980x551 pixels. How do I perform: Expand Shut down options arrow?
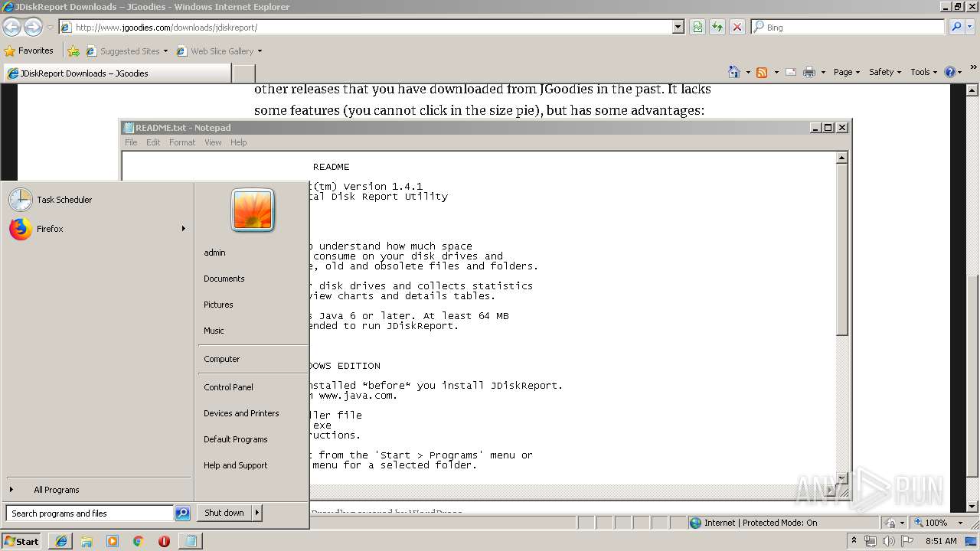257,513
